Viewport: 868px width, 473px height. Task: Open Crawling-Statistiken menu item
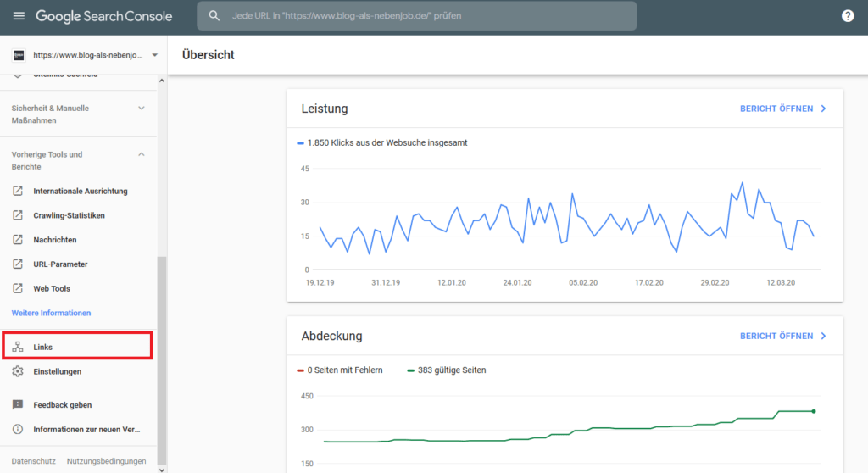click(69, 215)
